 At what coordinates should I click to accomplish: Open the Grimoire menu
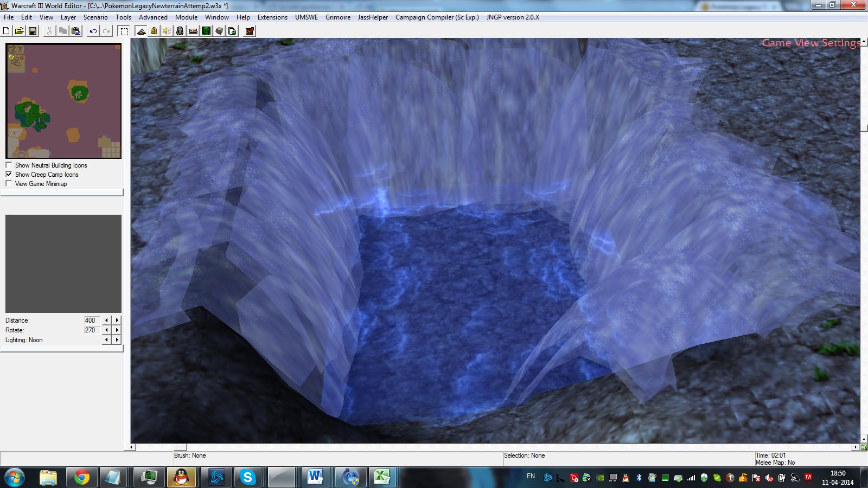338,17
